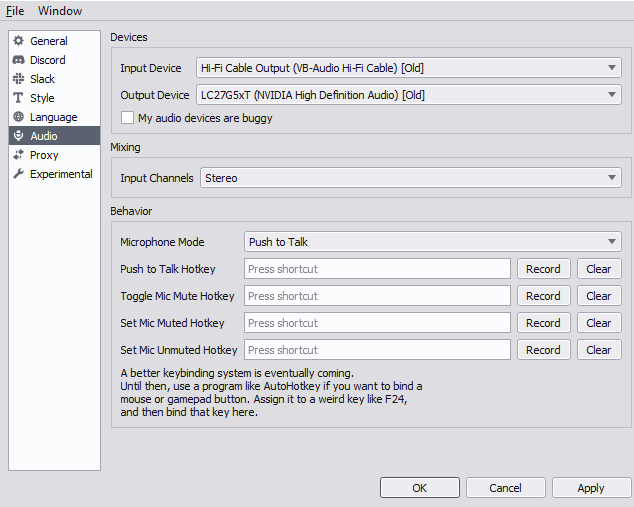Click the 'Behavior' section heading
634x507 pixels.
[131, 211]
